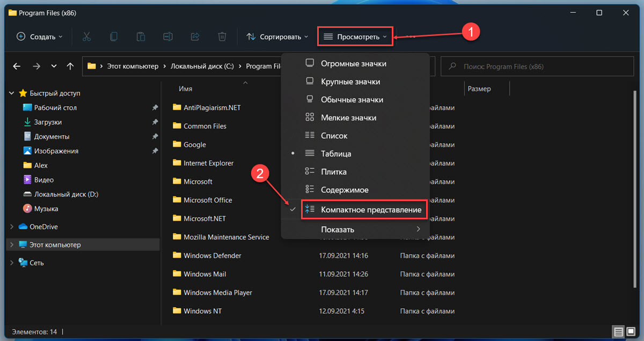
Task: Click folder icon in address bar
Action: click(x=91, y=66)
